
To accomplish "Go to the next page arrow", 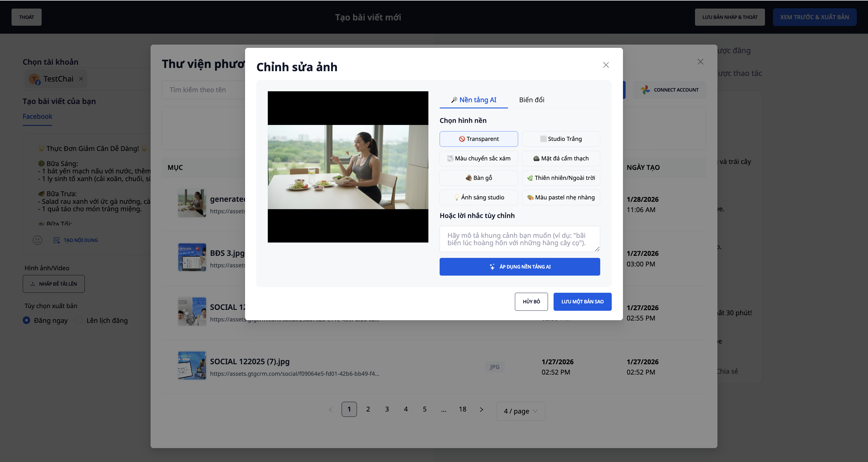I will pos(481,409).
